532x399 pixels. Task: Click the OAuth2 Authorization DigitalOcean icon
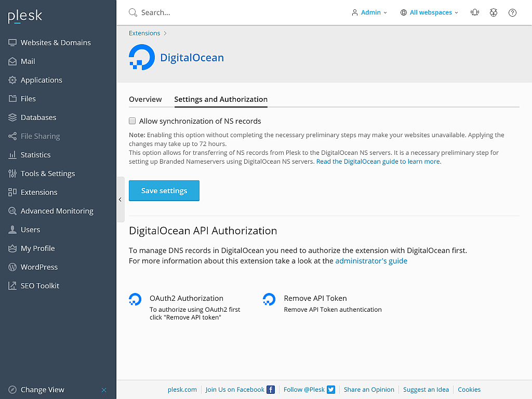135,299
